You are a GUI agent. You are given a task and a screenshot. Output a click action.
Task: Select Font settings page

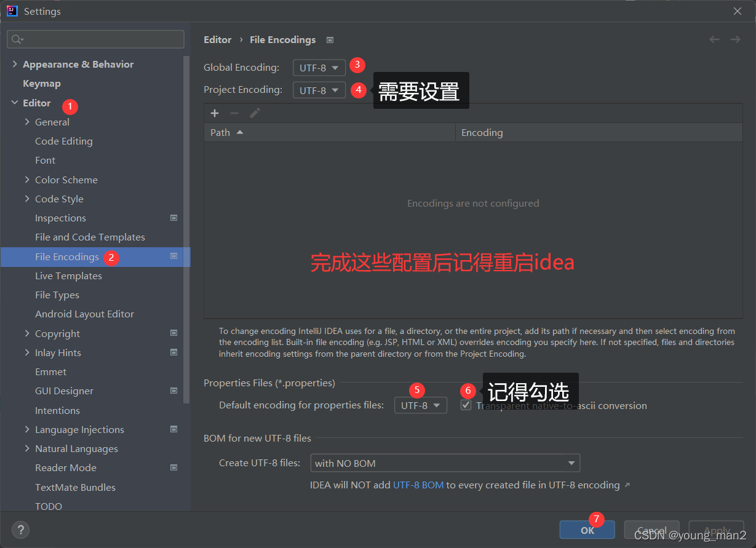point(45,160)
